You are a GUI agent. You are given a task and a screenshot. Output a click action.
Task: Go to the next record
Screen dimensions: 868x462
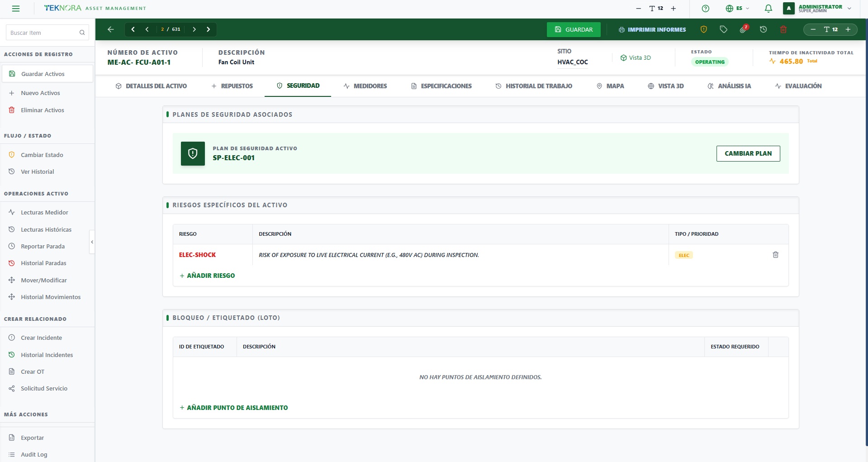click(194, 29)
